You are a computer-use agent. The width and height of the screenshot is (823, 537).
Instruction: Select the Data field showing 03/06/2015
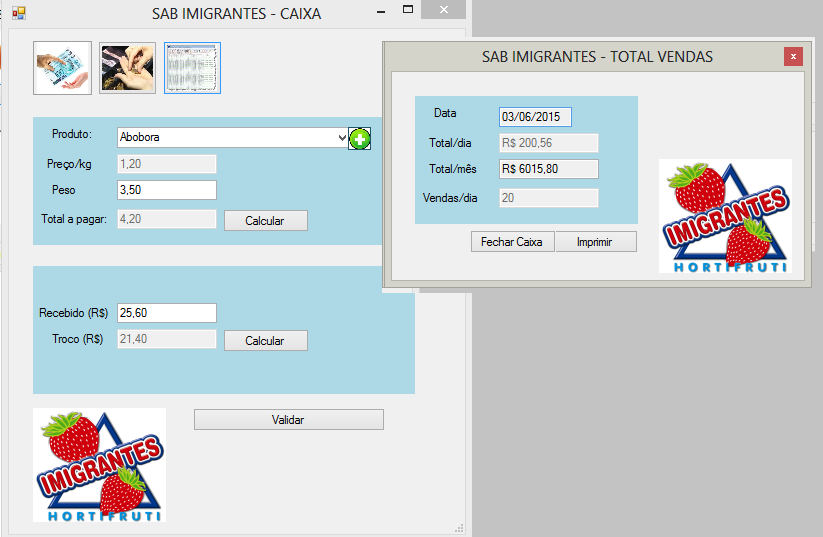click(535, 117)
